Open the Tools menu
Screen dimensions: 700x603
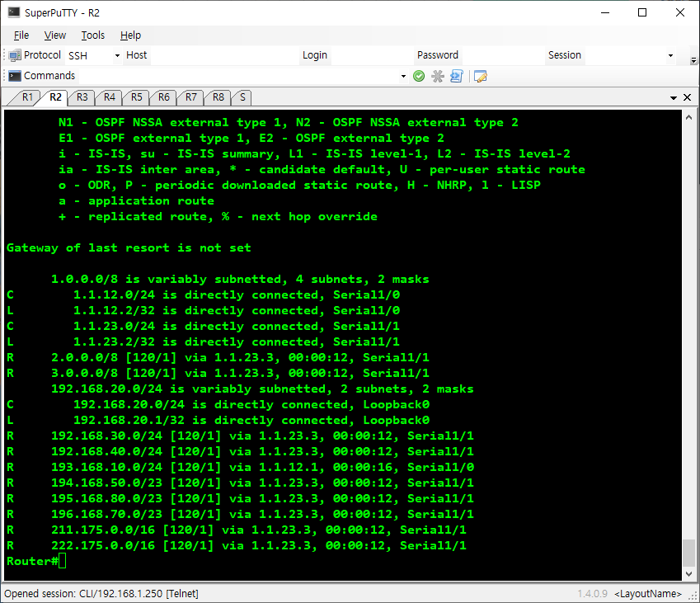93,35
